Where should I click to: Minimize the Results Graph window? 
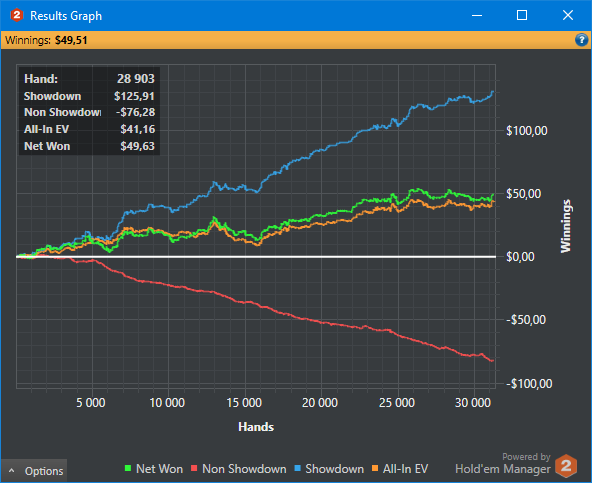477,15
